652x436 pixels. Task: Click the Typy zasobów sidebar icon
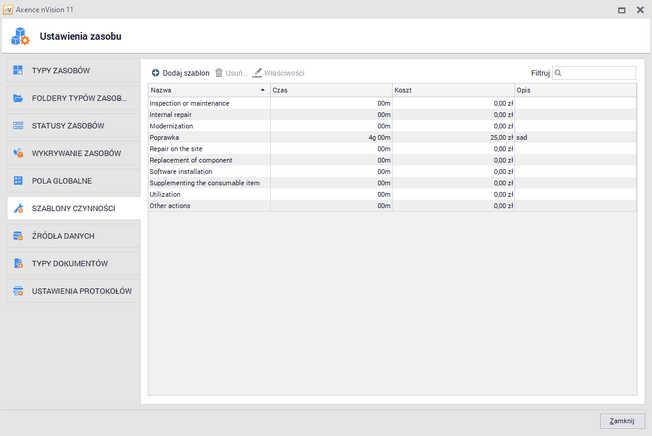point(19,71)
